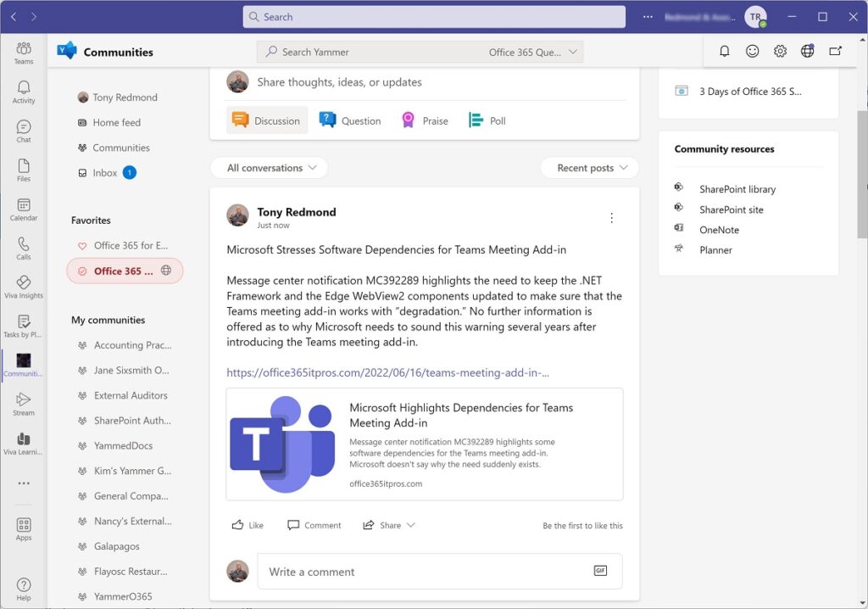Open Tony Redmond profile in sidebar

coord(118,98)
